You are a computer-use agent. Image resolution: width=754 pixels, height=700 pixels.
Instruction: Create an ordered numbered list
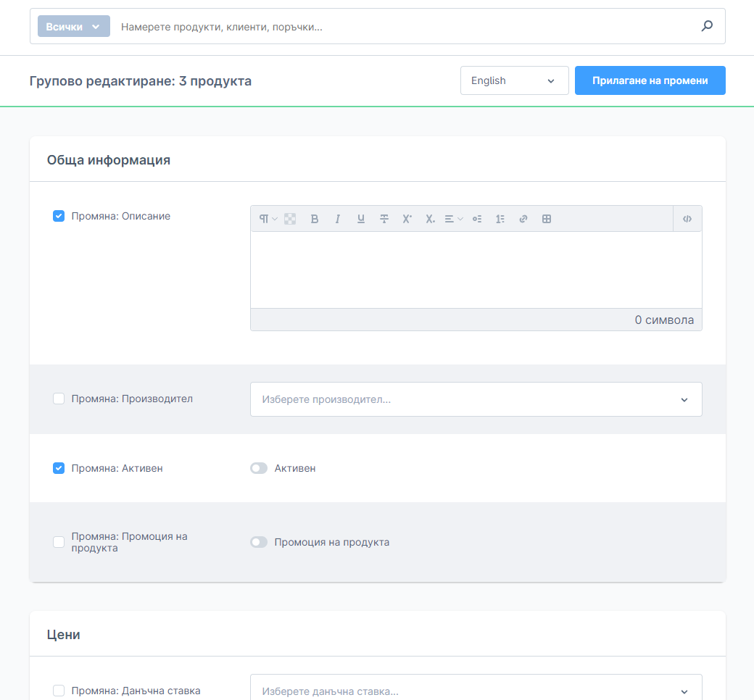pyautogui.click(x=500, y=219)
